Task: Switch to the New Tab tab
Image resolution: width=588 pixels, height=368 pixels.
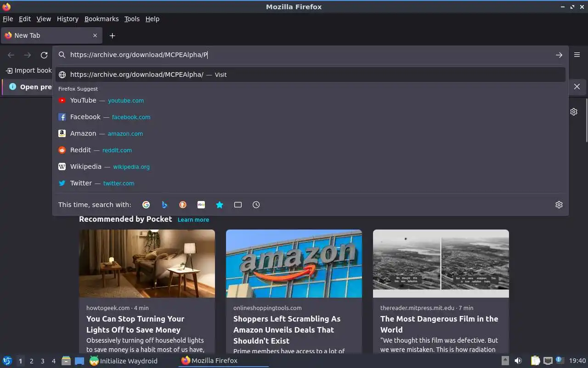Action: click(x=51, y=35)
